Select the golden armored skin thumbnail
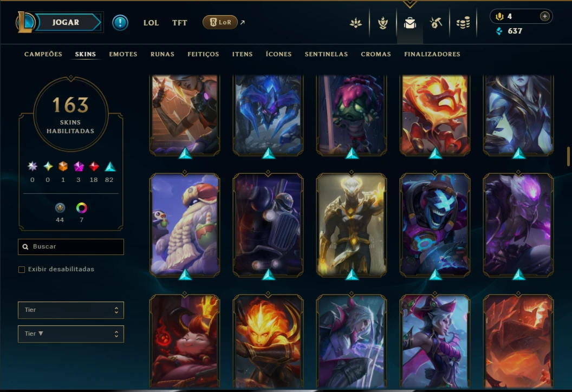The image size is (572, 392). click(352, 224)
